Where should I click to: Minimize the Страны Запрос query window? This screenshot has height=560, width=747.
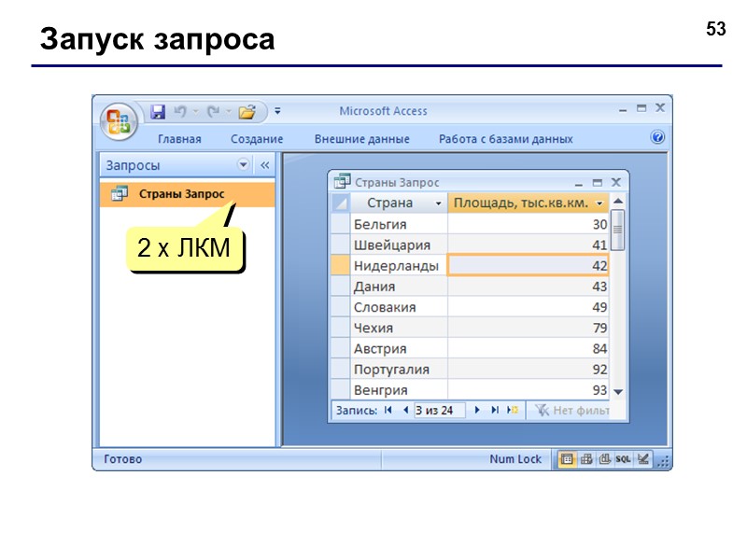pyautogui.click(x=579, y=183)
